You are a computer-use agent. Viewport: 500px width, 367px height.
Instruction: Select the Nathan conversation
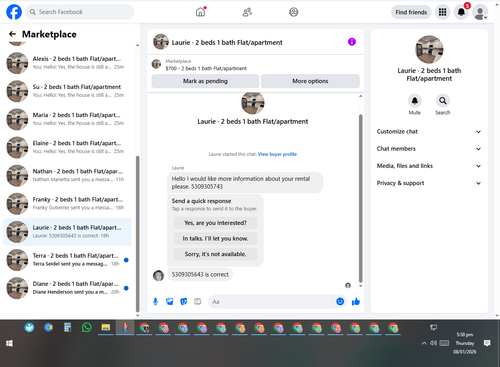coord(67,175)
